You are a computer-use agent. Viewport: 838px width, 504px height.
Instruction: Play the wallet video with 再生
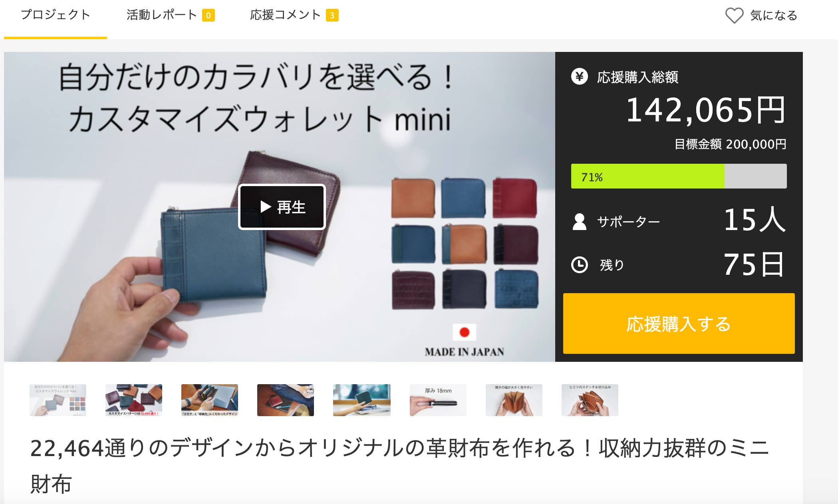point(282,207)
